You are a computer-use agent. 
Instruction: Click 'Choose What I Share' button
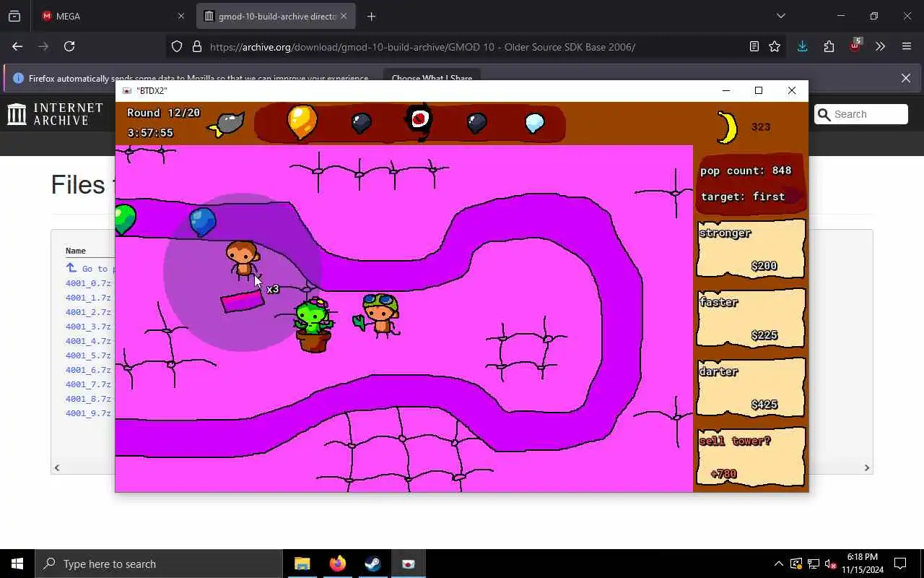432,78
